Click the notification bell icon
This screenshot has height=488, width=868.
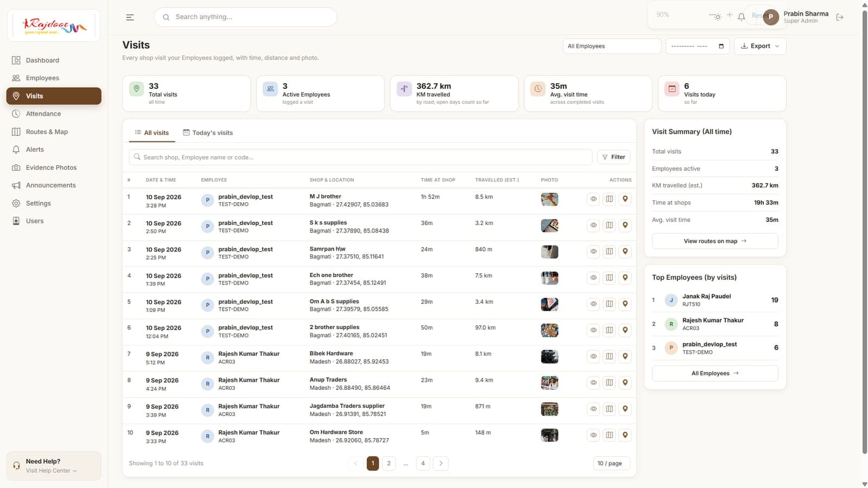tap(741, 17)
